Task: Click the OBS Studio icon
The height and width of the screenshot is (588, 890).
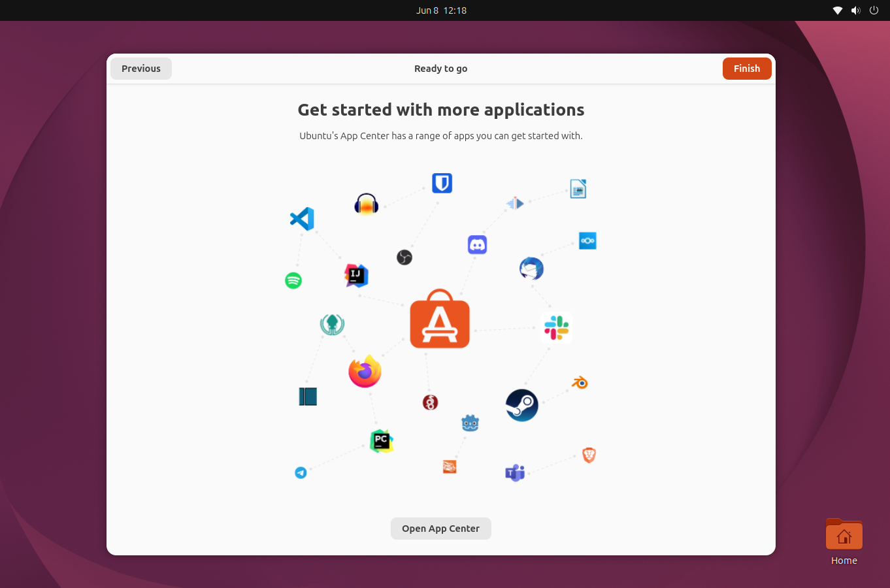Action: pos(404,257)
